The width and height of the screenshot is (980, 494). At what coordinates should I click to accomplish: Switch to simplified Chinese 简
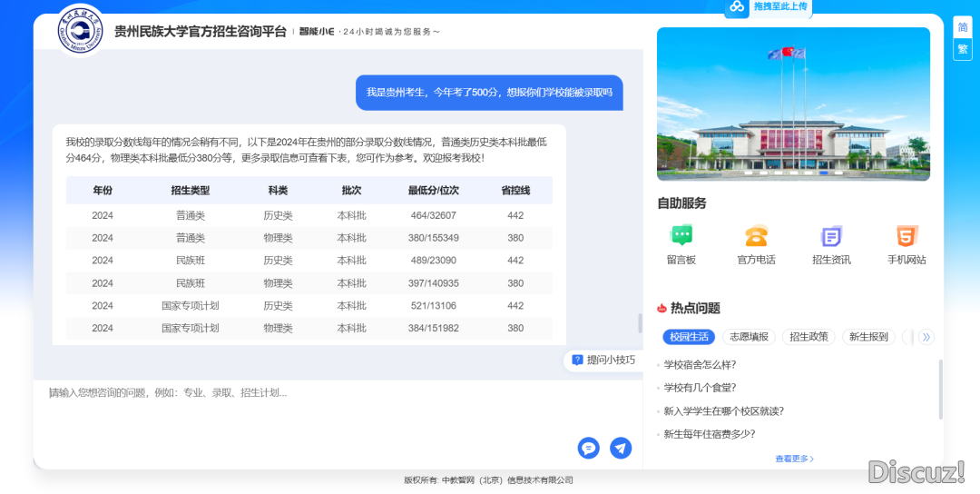(963, 27)
